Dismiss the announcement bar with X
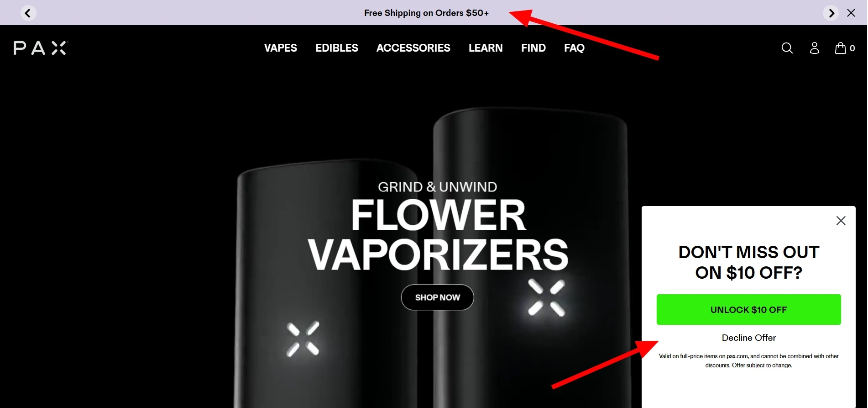 pyautogui.click(x=851, y=13)
